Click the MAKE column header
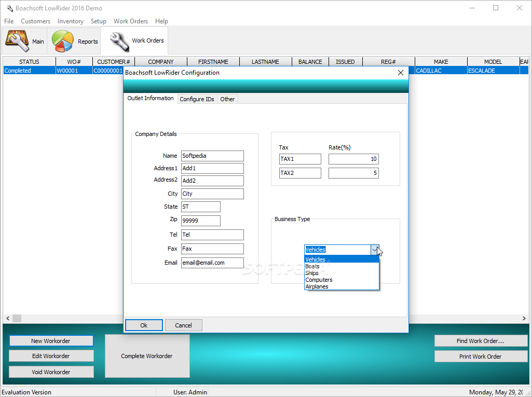The image size is (532, 397). tap(441, 62)
